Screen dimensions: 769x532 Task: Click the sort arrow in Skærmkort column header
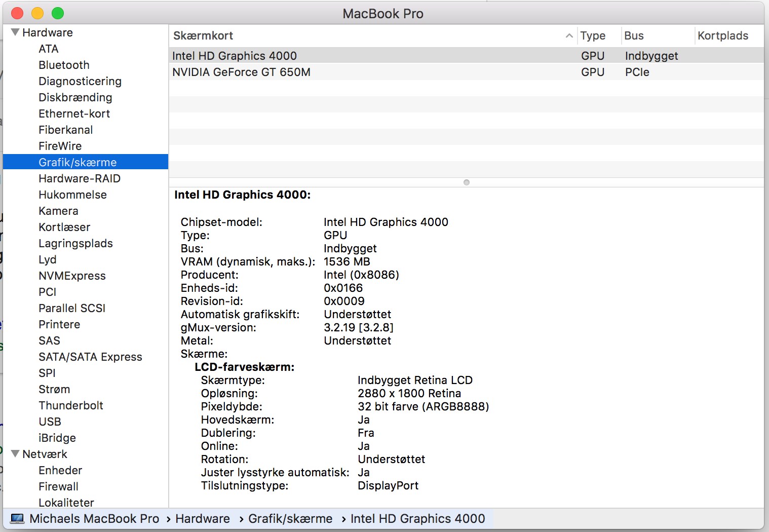pos(569,35)
